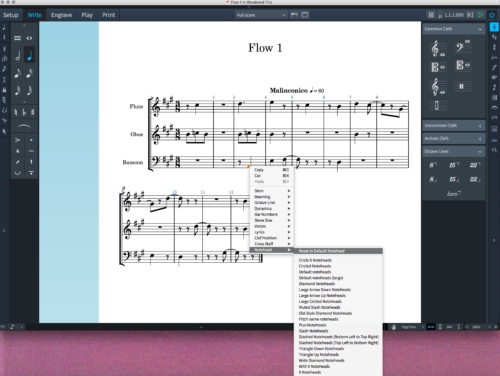Insert a bass clef from Common Clefs
This screenshot has height=376, width=500.
(463, 47)
